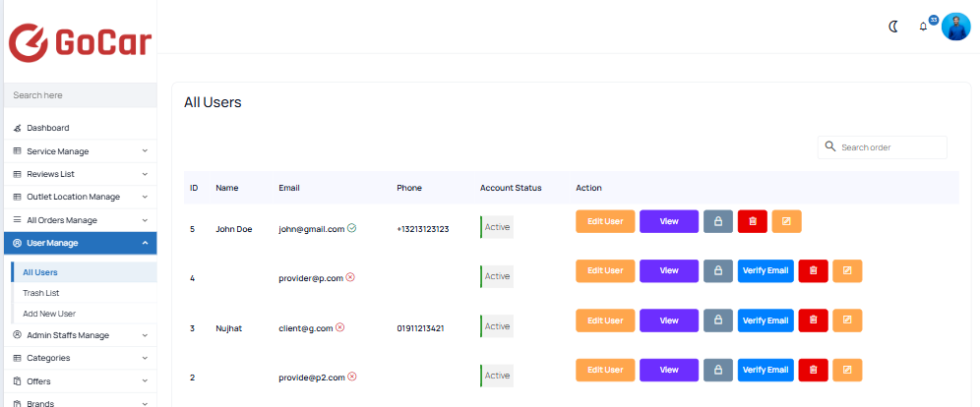The width and height of the screenshot is (980, 407).
Task: Click Verify Email for provider@p.com
Action: (766, 271)
